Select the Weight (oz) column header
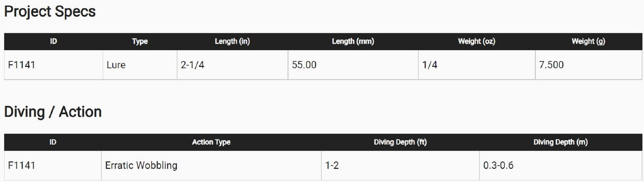Viewport: 644px width, 182px height. point(477,41)
